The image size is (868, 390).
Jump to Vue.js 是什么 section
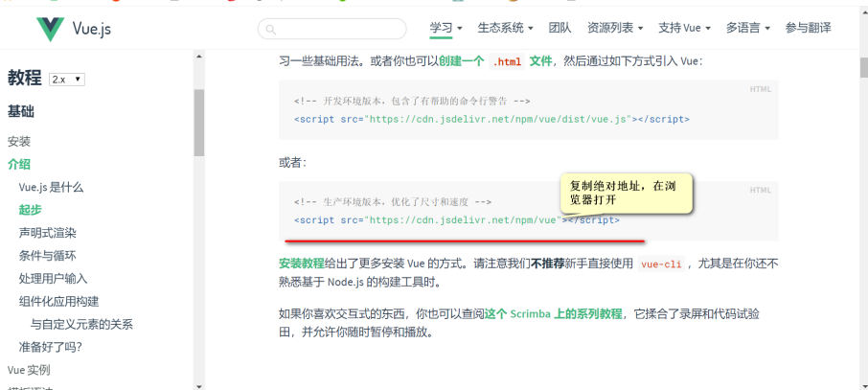(x=51, y=187)
